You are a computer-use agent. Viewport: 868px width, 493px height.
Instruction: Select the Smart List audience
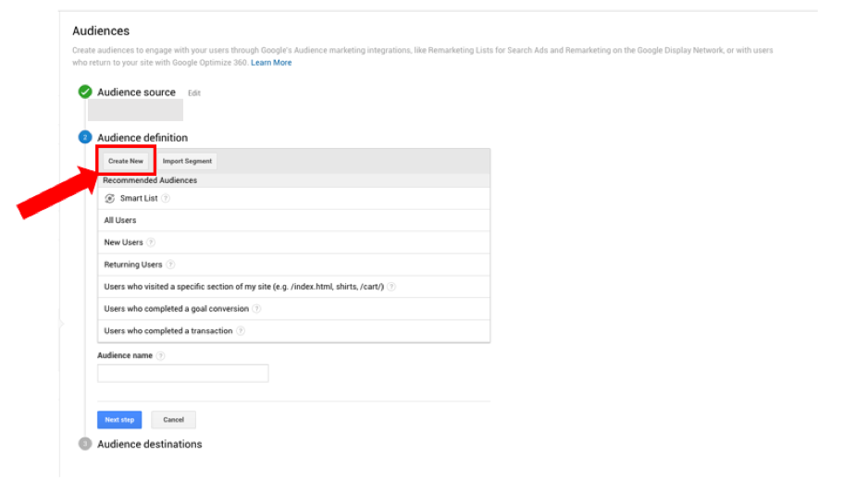click(x=139, y=199)
